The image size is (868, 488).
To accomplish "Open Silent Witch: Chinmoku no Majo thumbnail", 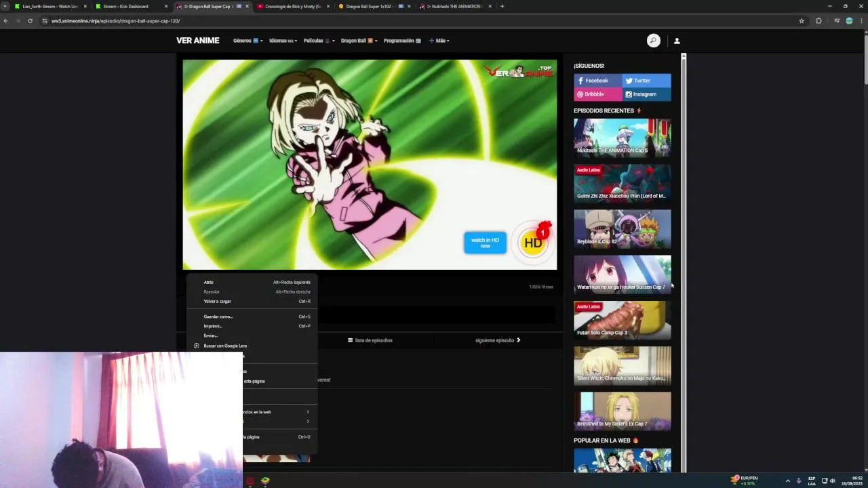I will 623,365.
